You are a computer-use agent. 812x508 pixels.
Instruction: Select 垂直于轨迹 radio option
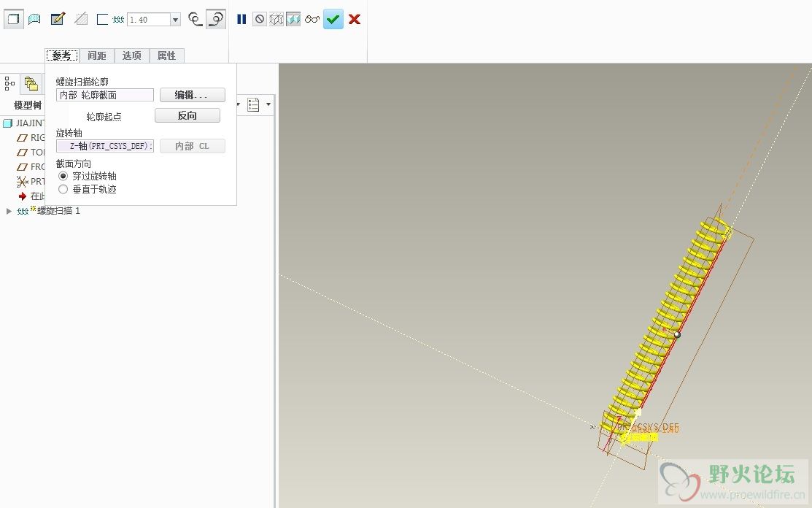63,190
